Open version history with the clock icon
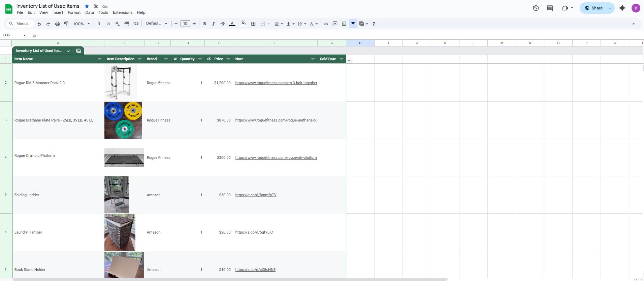The width and height of the screenshot is (644, 281). pos(536,8)
